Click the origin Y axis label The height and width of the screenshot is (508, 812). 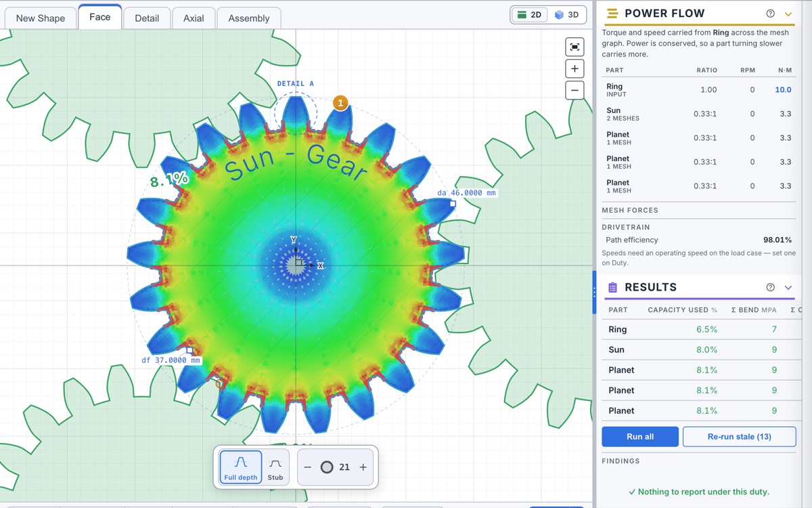click(294, 240)
